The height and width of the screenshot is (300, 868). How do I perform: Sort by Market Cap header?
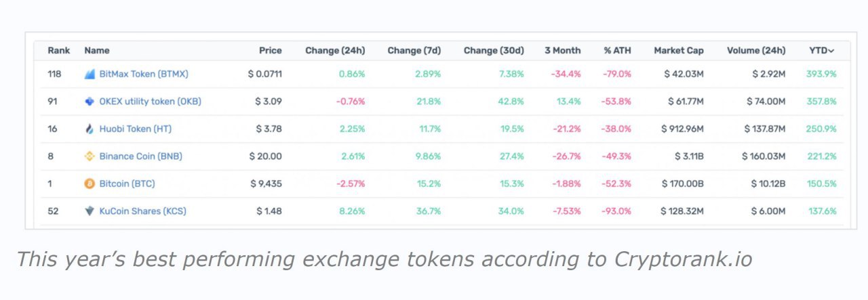[678, 51]
